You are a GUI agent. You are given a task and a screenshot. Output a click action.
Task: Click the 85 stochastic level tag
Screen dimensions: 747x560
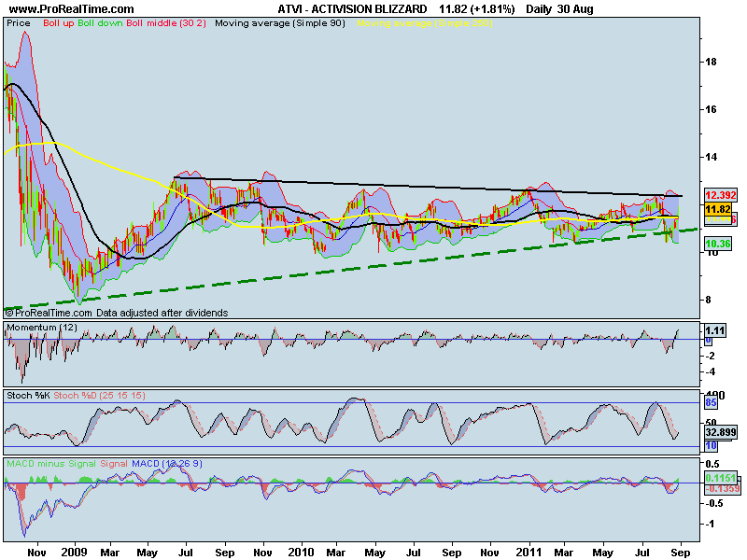(711, 403)
